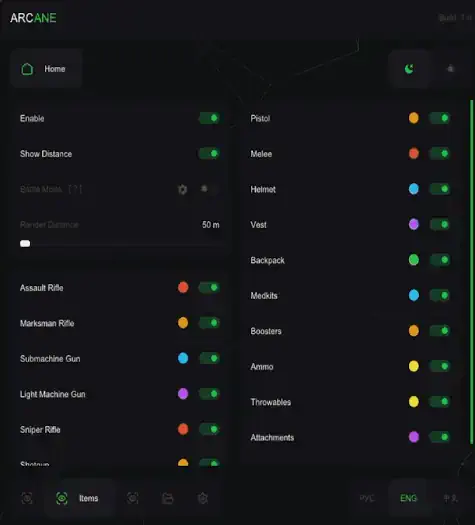
Task: Click the green vertical scrollbar
Action: pyautogui.click(x=471, y=272)
